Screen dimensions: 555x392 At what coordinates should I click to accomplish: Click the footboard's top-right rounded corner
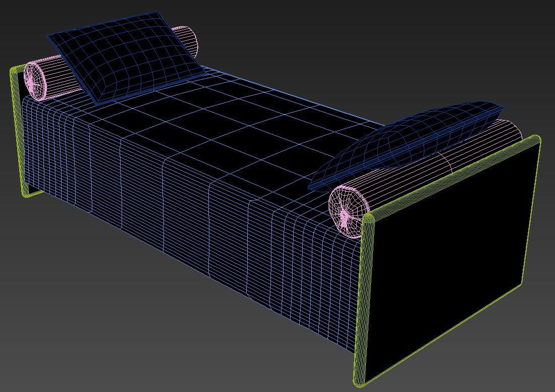(x=536, y=139)
